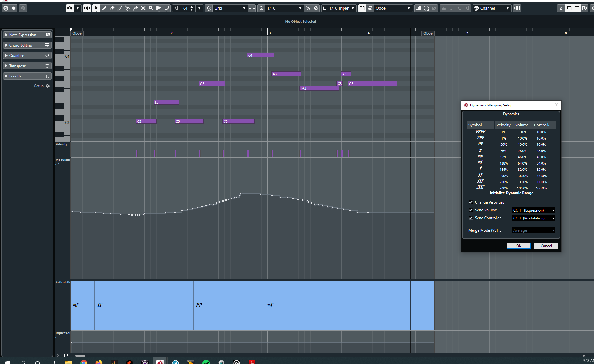Image resolution: width=594 pixels, height=364 pixels.
Task: Toggle the Chord Editing options icon
Action: coord(47,45)
